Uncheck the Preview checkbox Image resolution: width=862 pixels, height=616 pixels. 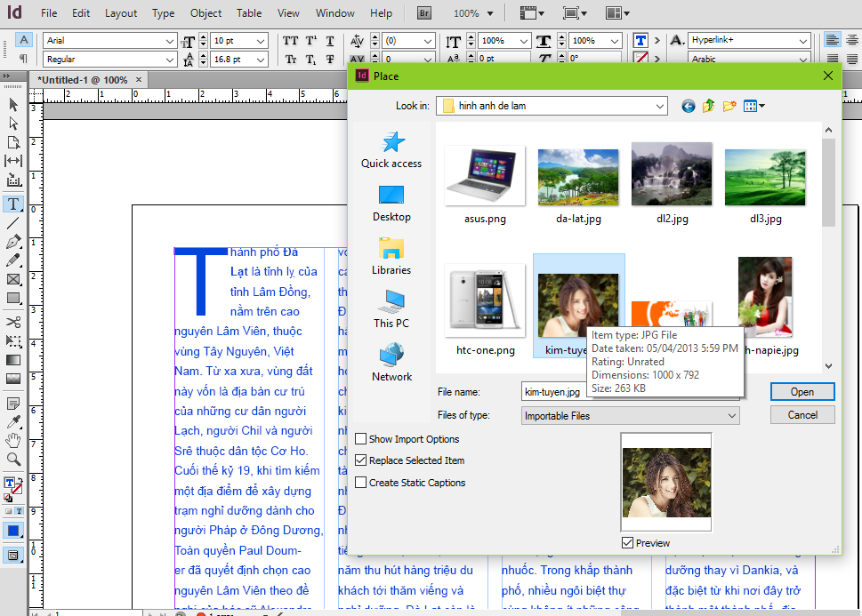coord(627,542)
